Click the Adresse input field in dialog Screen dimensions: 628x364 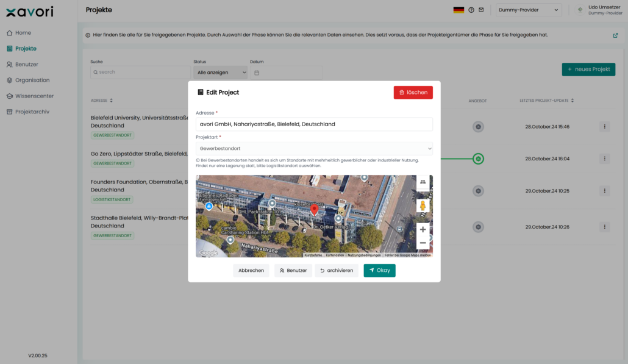(314, 124)
